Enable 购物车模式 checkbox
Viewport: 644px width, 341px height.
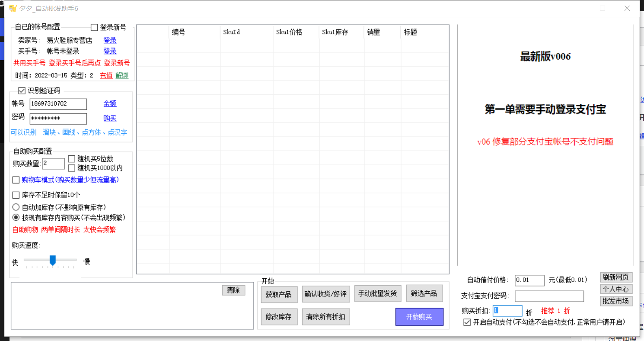(16, 180)
